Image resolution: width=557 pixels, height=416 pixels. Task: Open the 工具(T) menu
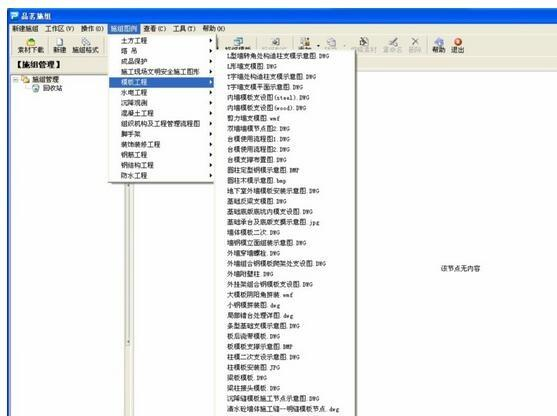184,28
